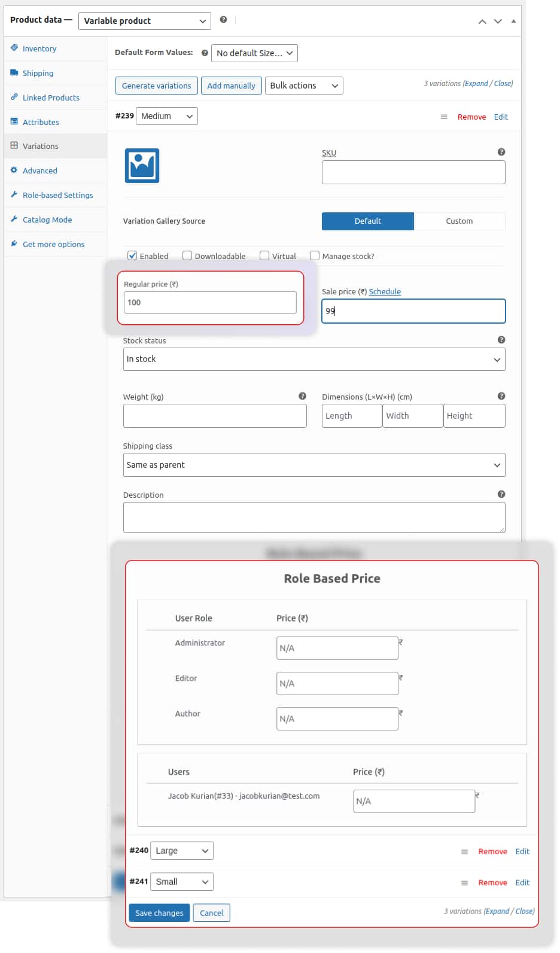This screenshot has width=560, height=953.
Task: Click the Administrator role price field
Action: click(337, 648)
